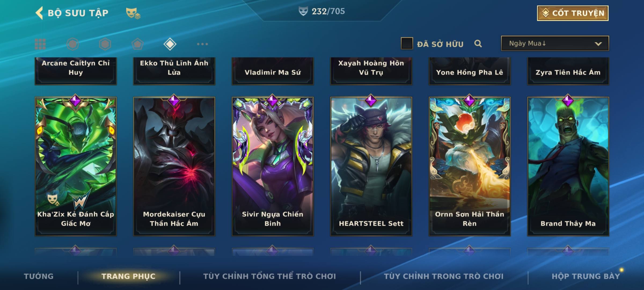The width and height of the screenshot is (644, 290).
Task: Select the all-skins grid filter icon
Action: click(x=40, y=44)
